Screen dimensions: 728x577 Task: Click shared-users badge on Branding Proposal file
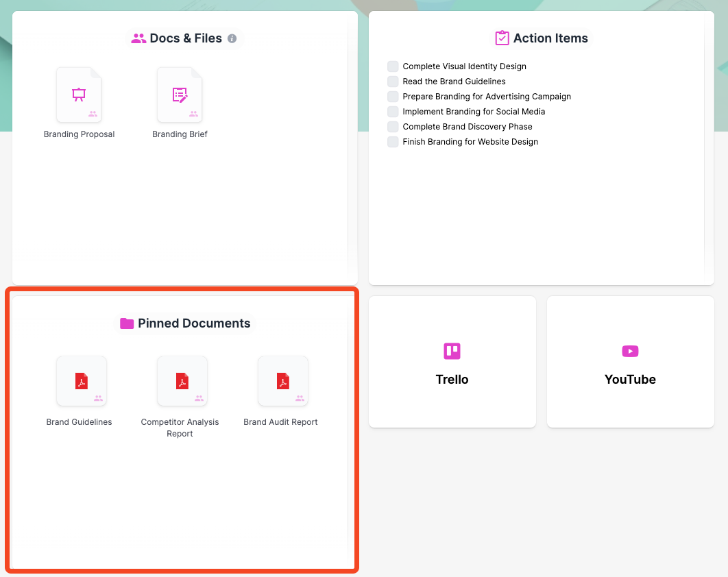click(93, 114)
